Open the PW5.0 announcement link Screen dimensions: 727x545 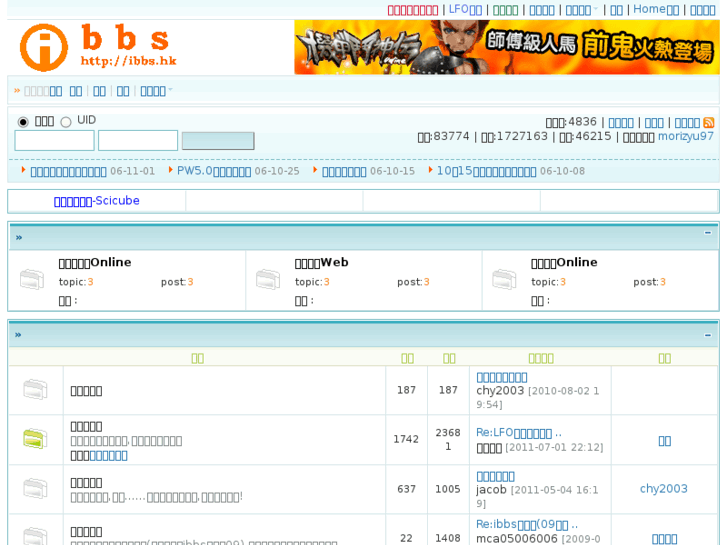click(x=214, y=171)
